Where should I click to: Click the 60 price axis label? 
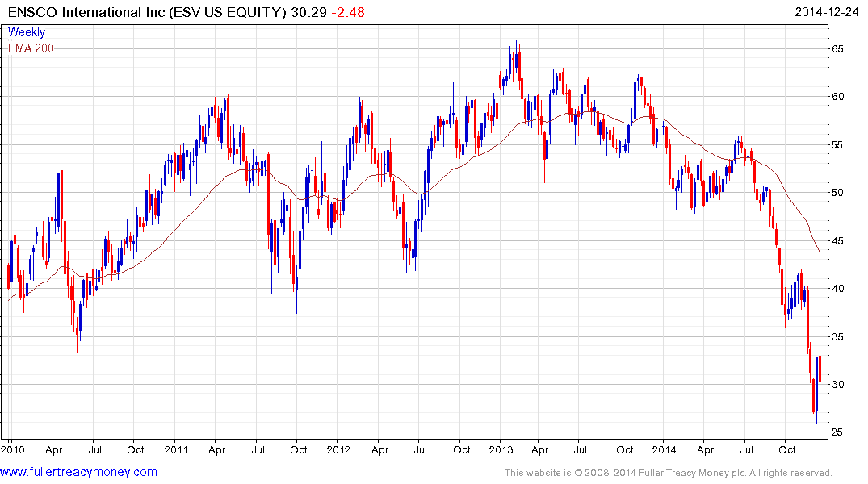click(837, 96)
